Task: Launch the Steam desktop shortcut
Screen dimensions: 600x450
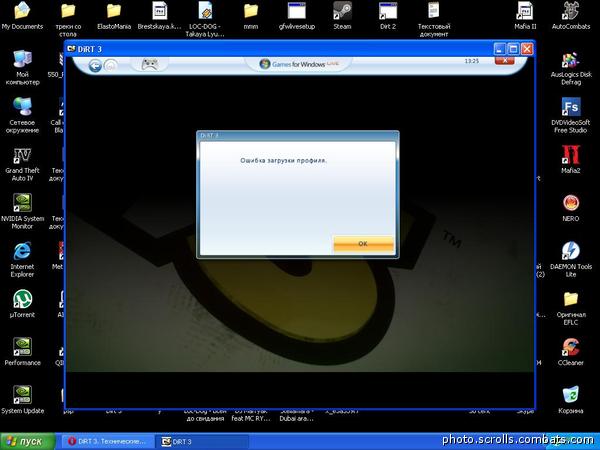Action: tap(342, 16)
